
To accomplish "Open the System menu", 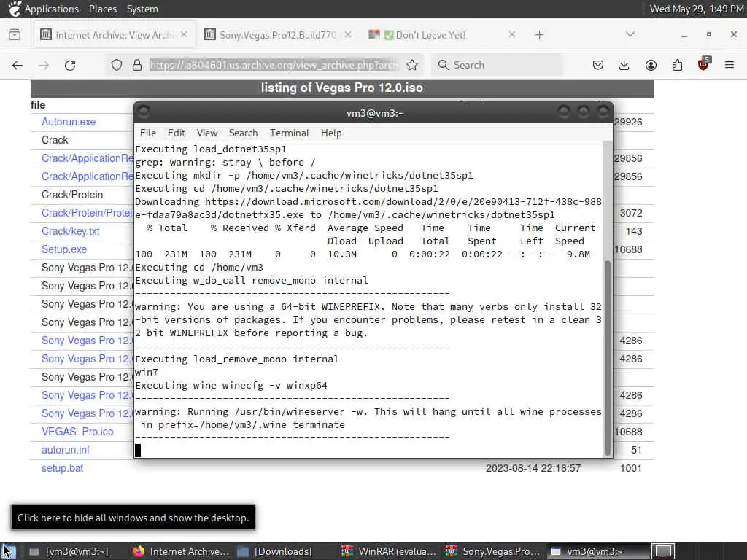I will (x=142, y=9).
